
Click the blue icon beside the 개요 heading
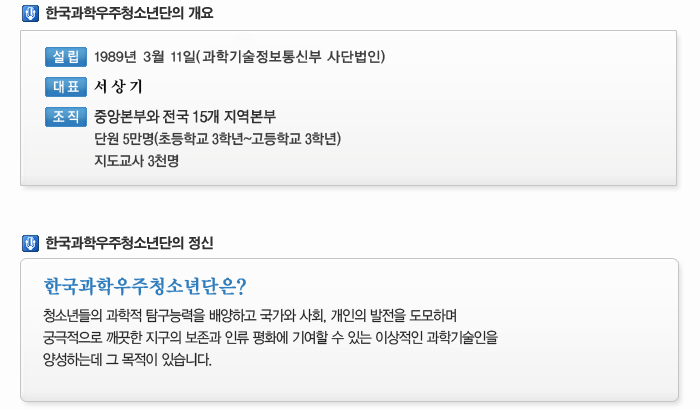point(29,14)
